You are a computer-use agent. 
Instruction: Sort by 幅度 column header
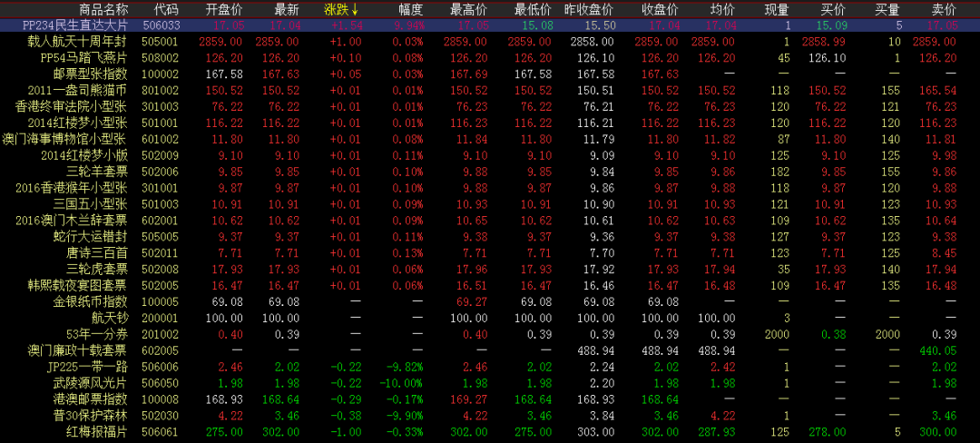click(x=410, y=9)
